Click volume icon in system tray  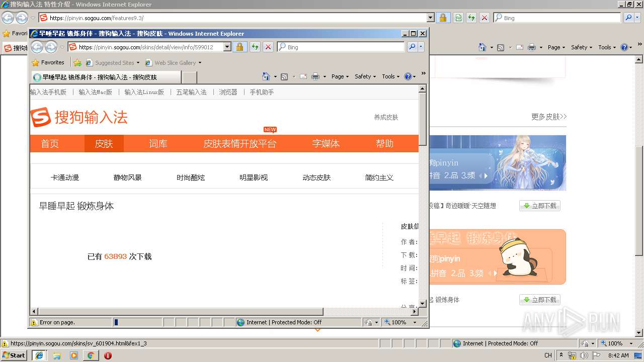584,355
